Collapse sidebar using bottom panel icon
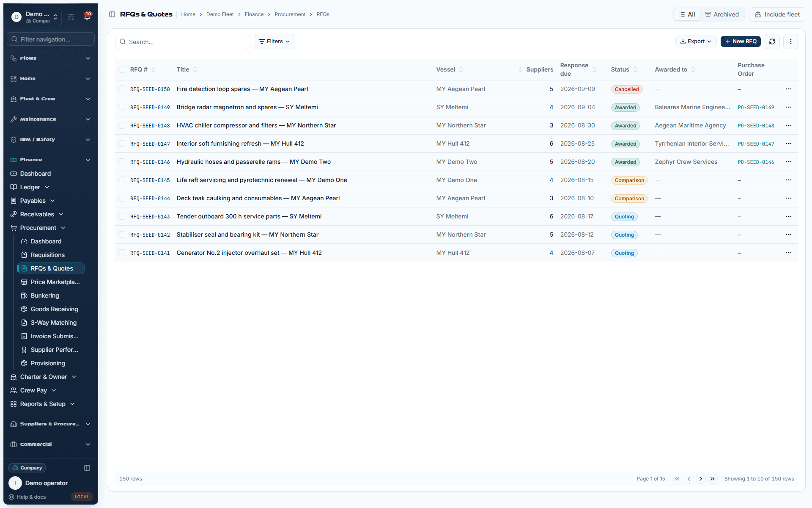812x508 pixels. click(x=87, y=468)
